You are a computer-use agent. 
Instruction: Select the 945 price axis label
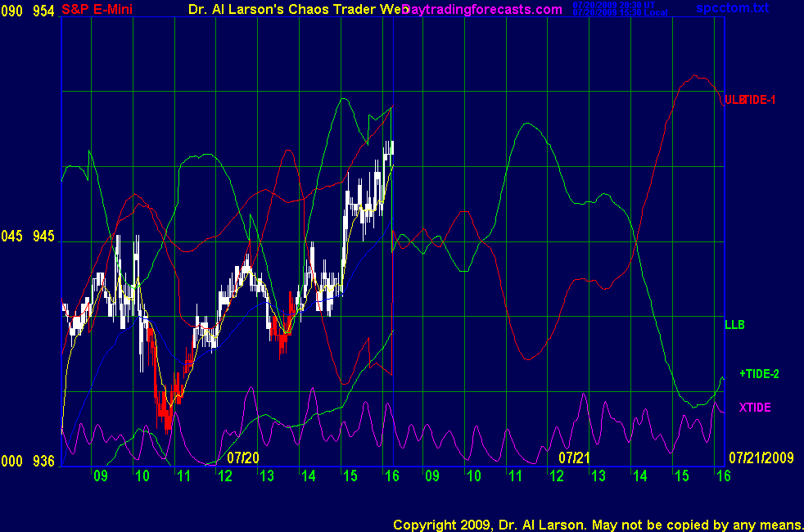click(x=43, y=237)
